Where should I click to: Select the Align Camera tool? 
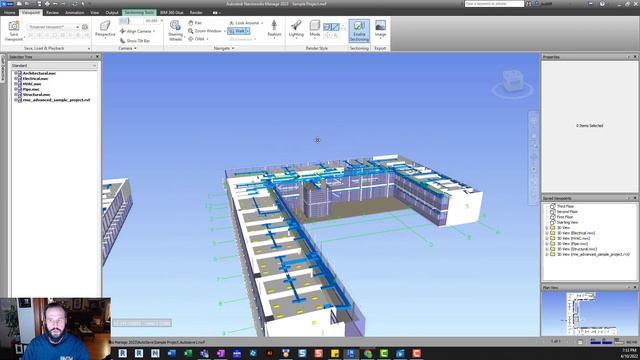click(138, 31)
